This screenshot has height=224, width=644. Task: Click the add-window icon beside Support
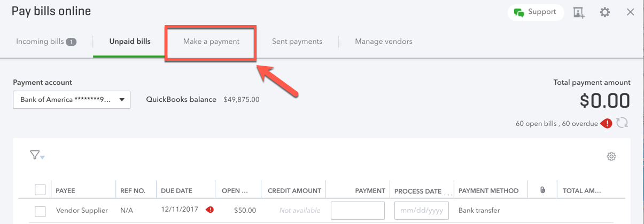point(579,12)
